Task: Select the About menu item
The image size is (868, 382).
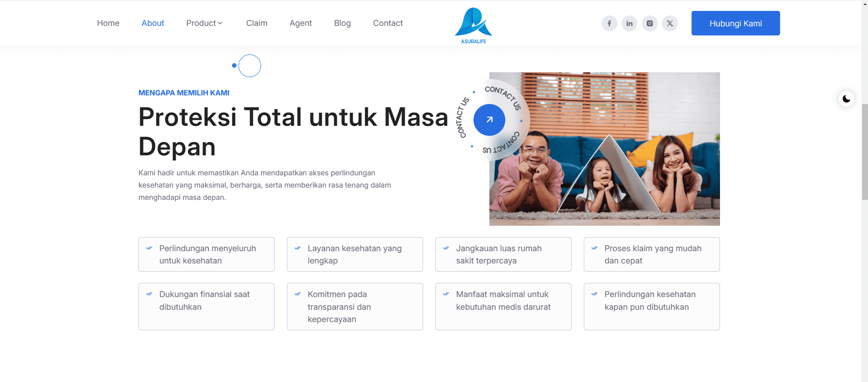Action: [x=153, y=23]
